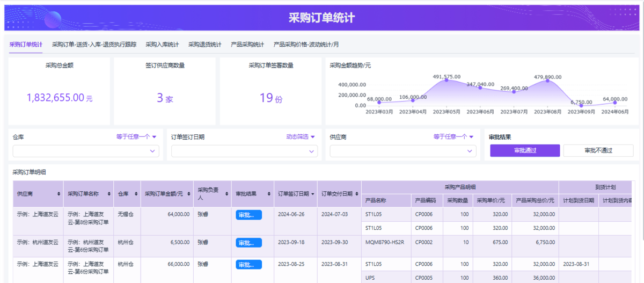
Task: Sort by 采购订单金额/元 column icon
Action: [x=188, y=194]
